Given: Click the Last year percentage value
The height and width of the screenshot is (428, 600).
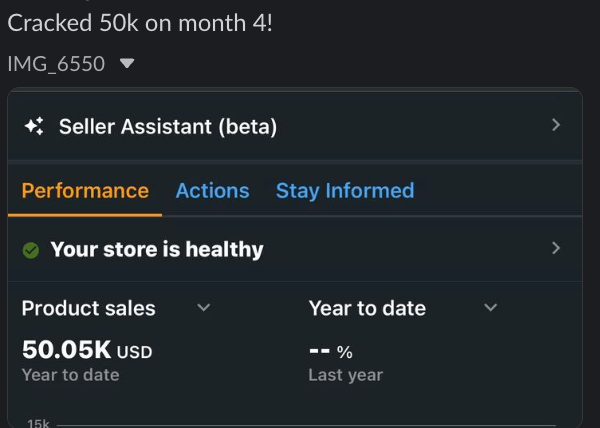Looking at the screenshot, I should point(331,351).
